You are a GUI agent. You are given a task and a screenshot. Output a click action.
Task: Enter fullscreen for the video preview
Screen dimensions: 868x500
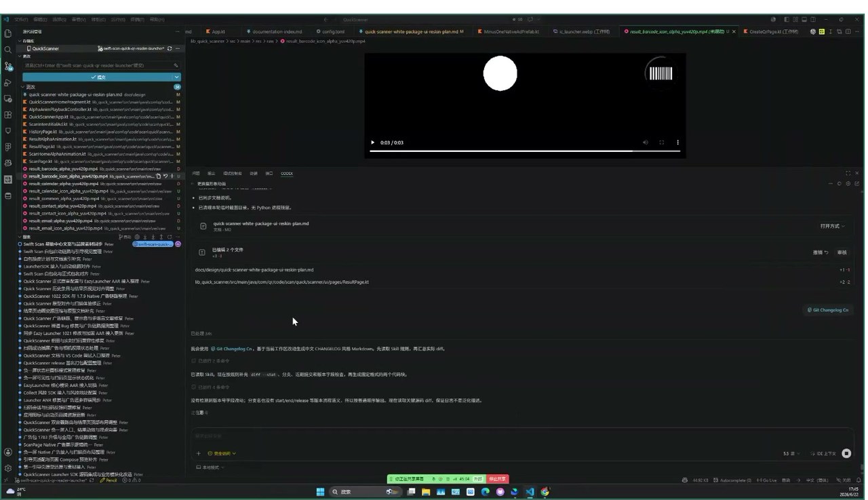tap(661, 142)
